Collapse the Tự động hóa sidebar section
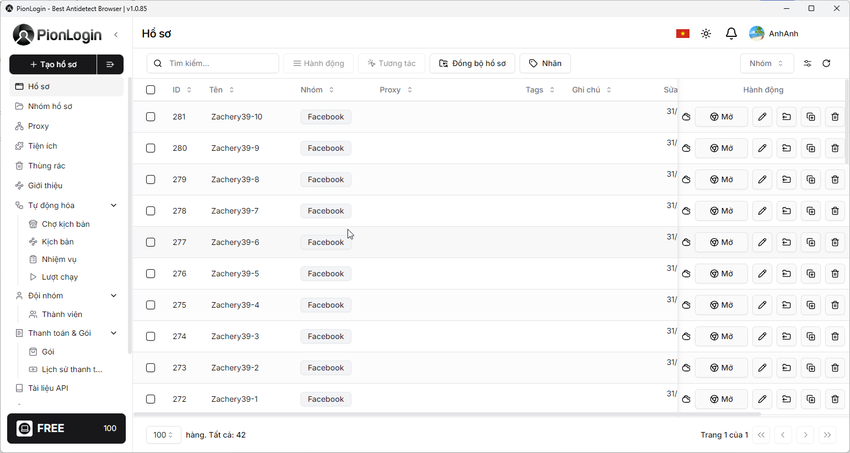The width and height of the screenshot is (850, 453). pyautogui.click(x=113, y=205)
